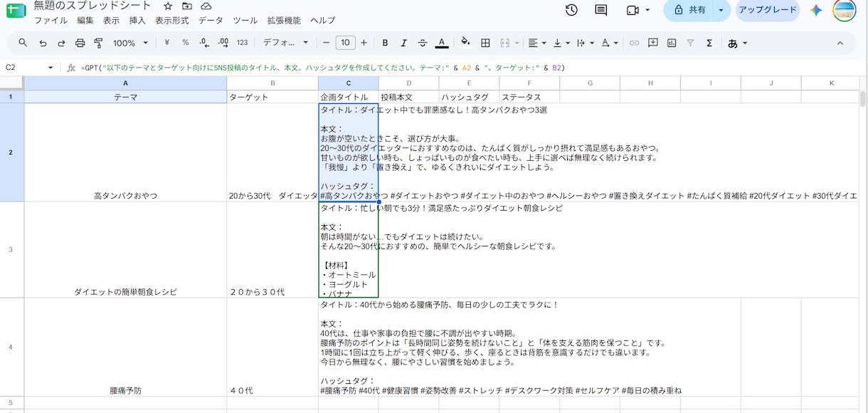The width and height of the screenshot is (868, 413).
Task: Open the 表示形式 menu
Action: [x=172, y=20]
